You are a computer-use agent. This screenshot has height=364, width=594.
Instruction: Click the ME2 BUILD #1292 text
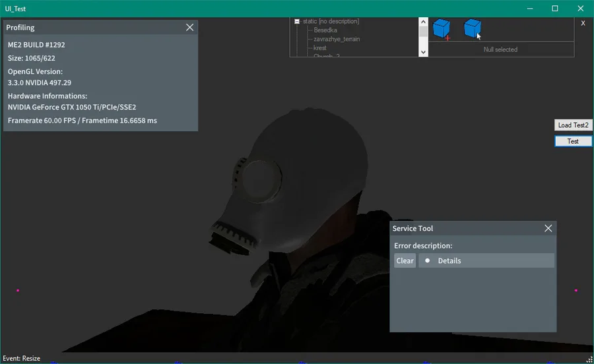pos(36,45)
